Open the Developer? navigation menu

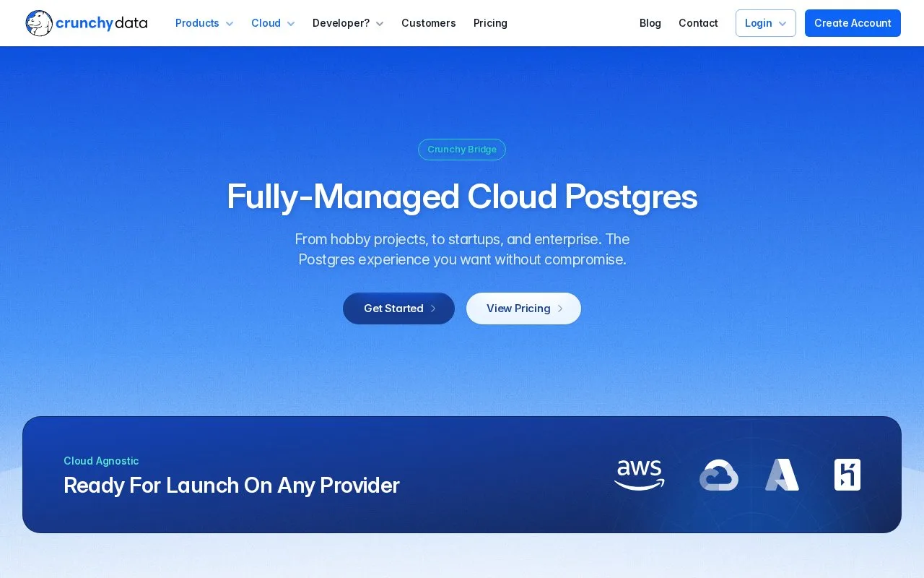click(348, 23)
